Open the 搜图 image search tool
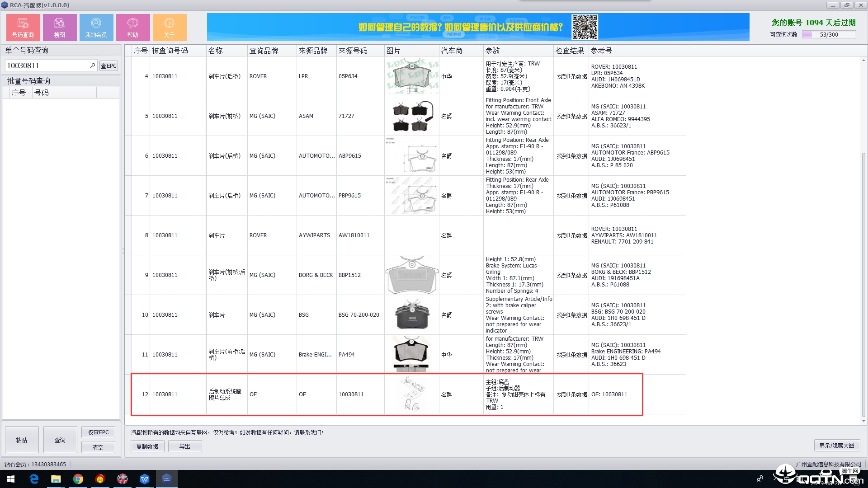This screenshot has width=868, height=488. pyautogui.click(x=60, y=27)
